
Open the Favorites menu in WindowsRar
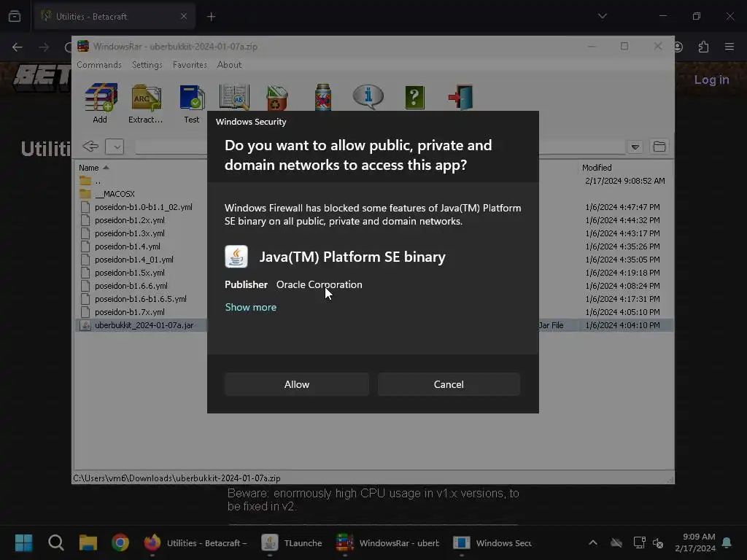coord(190,65)
